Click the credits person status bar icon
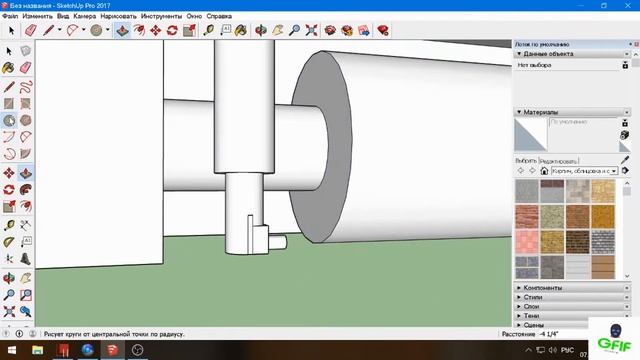The height and width of the screenshot is (360, 640). [x=33, y=334]
